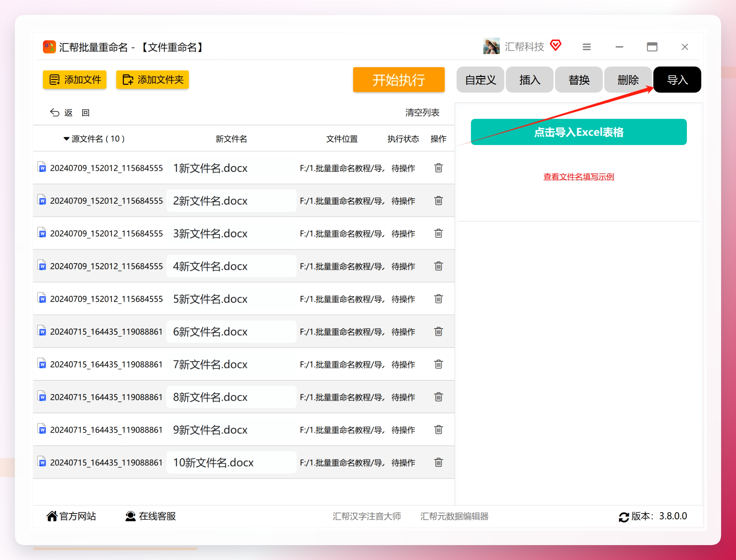Click the Word file icon for 10新文件名.docx row

pos(42,462)
